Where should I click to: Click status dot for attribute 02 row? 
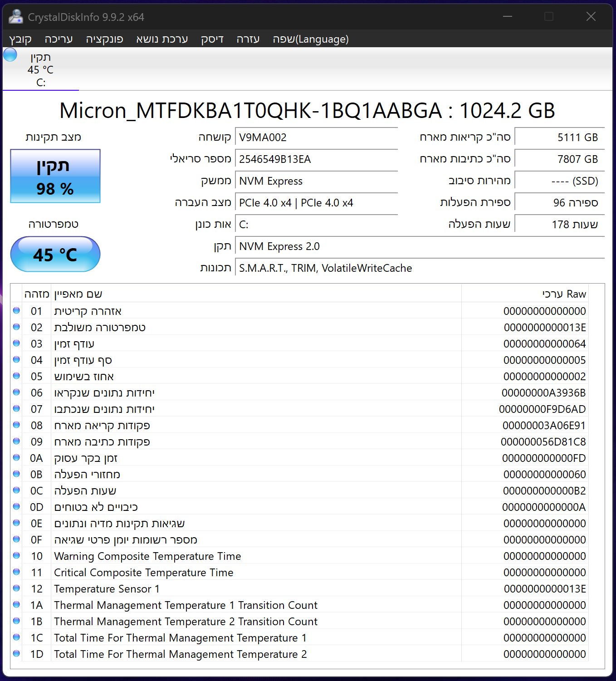(x=16, y=327)
